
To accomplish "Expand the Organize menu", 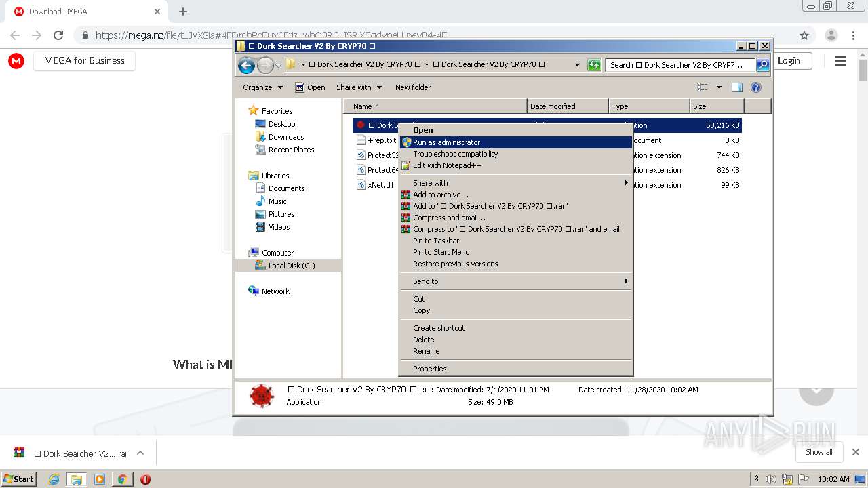I will click(x=262, y=87).
